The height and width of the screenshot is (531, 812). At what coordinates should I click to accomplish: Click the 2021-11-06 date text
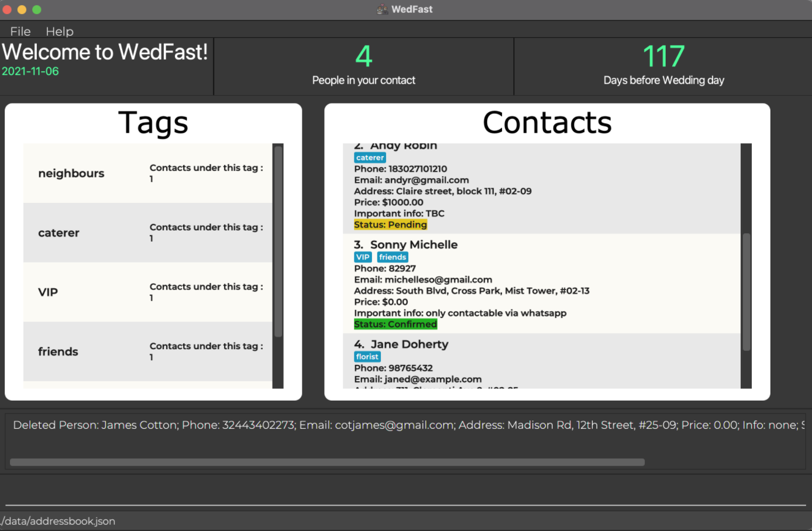(30, 71)
